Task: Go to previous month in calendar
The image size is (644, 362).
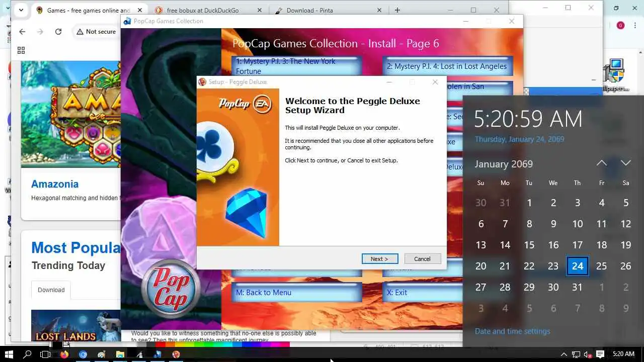Action: click(602, 163)
